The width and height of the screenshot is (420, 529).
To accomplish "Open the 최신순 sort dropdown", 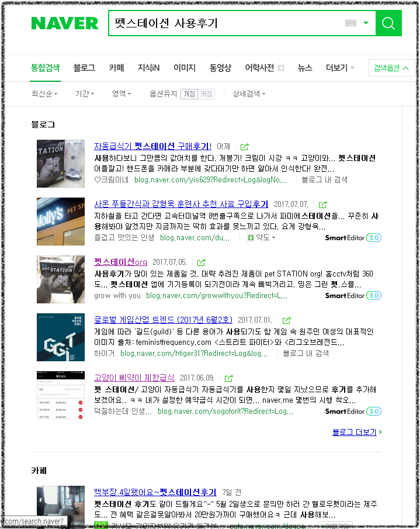I will tap(44, 94).
